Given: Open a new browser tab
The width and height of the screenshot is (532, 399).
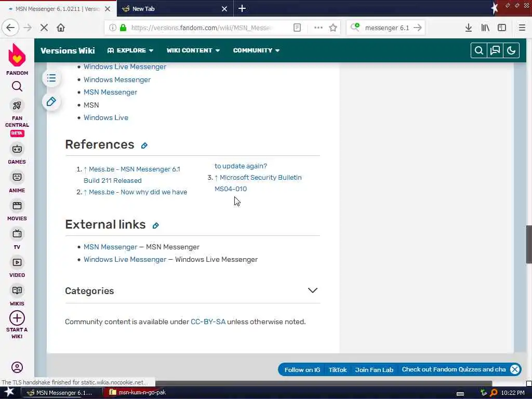Looking at the screenshot, I should pos(242,8).
